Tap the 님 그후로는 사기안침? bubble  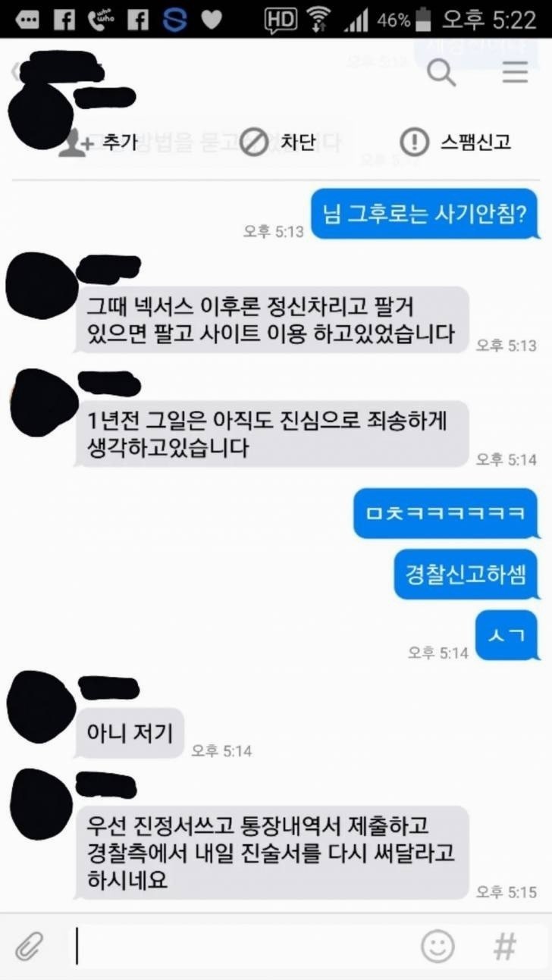(425, 214)
